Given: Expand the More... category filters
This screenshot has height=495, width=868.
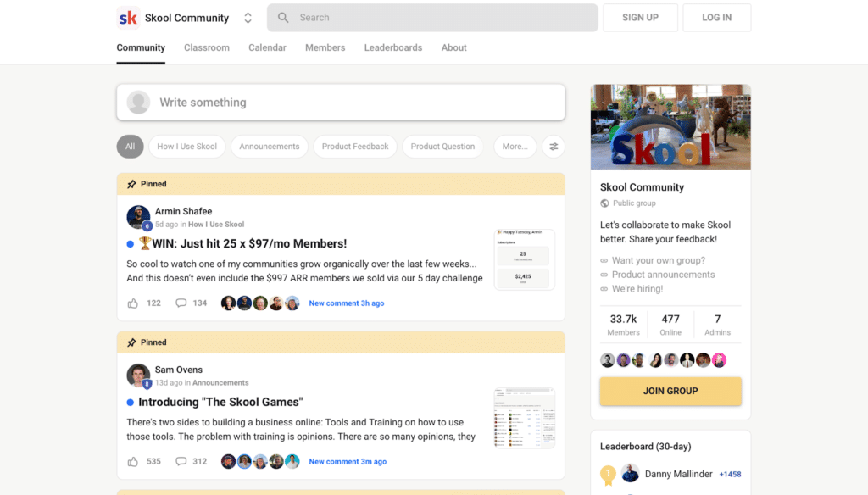Looking at the screenshot, I should pyautogui.click(x=515, y=147).
